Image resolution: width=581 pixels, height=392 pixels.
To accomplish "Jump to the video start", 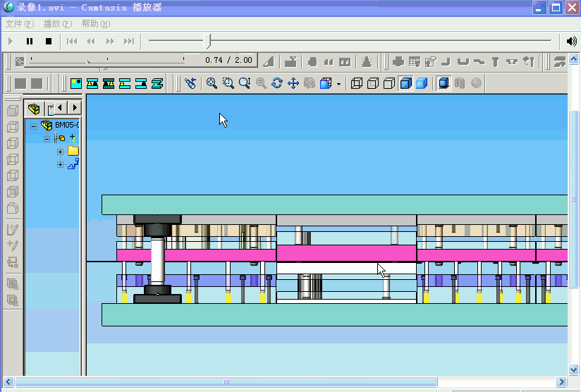I will (72, 41).
